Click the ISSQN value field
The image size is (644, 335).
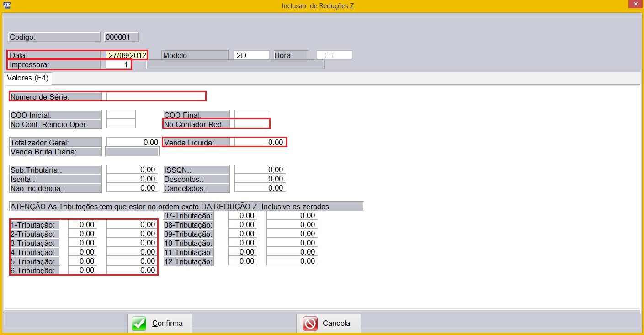[x=260, y=170]
